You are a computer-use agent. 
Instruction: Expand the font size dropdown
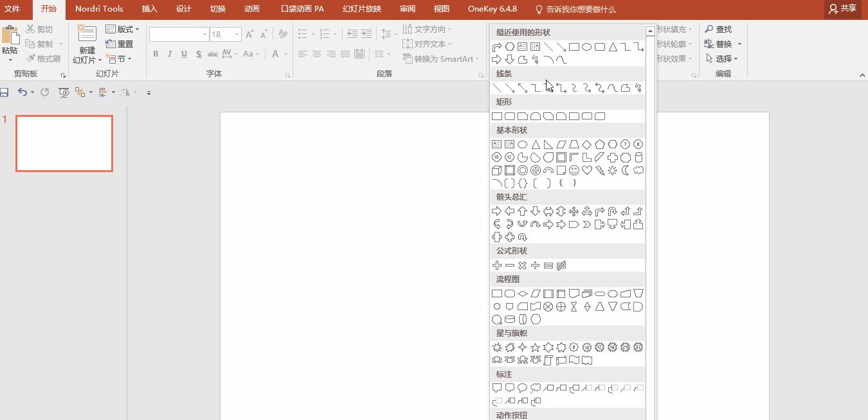237,35
